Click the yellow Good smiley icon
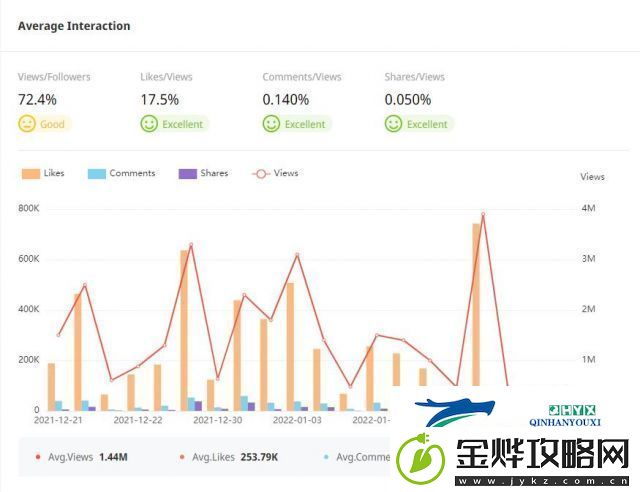Image resolution: width=640 pixels, height=492 pixels. (x=27, y=124)
